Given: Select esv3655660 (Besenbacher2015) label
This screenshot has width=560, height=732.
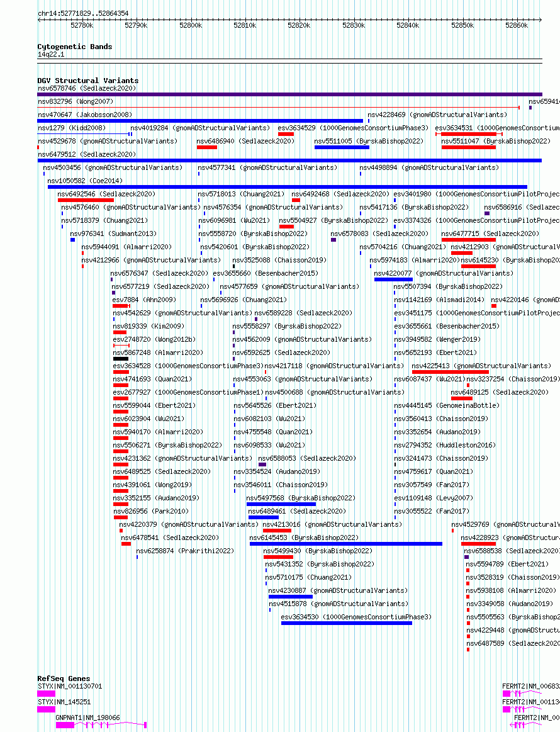Looking at the screenshot, I should pos(266,273).
